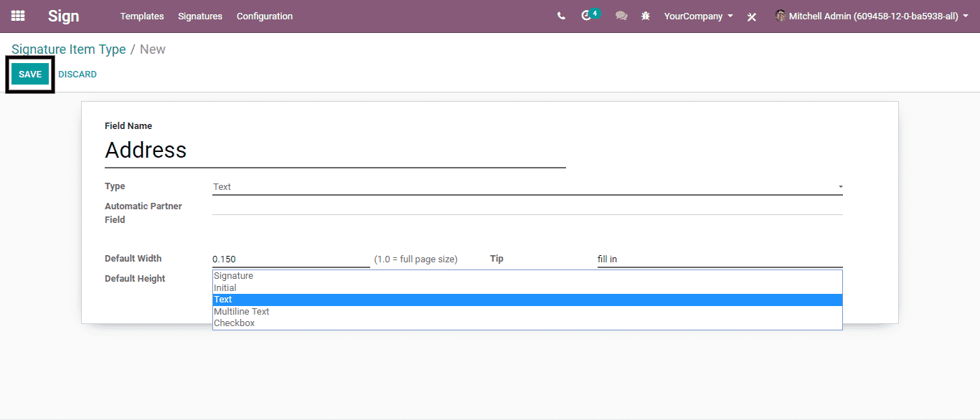Open the conversations chat icon
The width and height of the screenshot is (980, 420).
click(x=621, y=16)
